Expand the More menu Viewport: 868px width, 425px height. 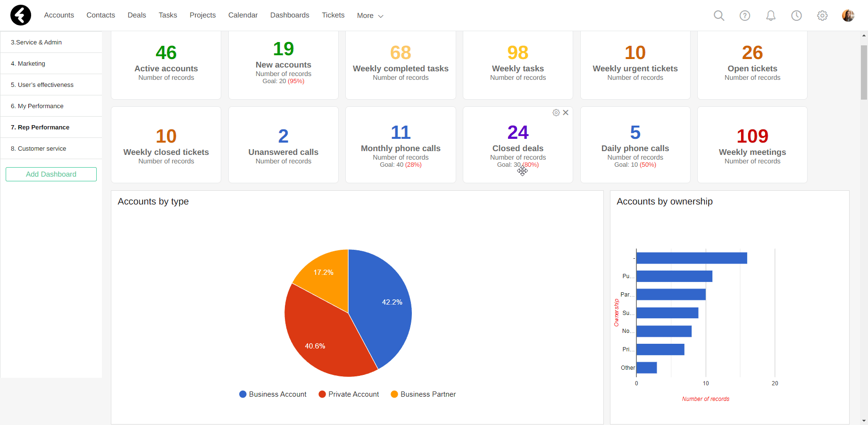(x=370, y=16)
